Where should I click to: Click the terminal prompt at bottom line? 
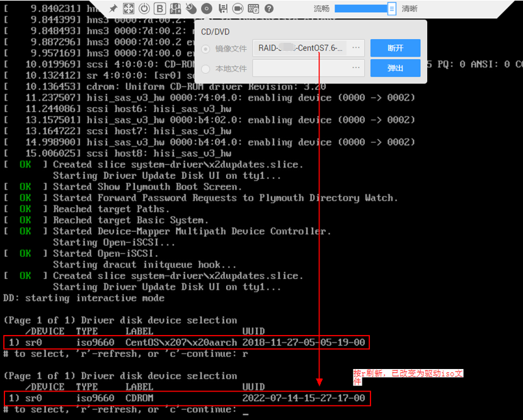pos(246,410)
